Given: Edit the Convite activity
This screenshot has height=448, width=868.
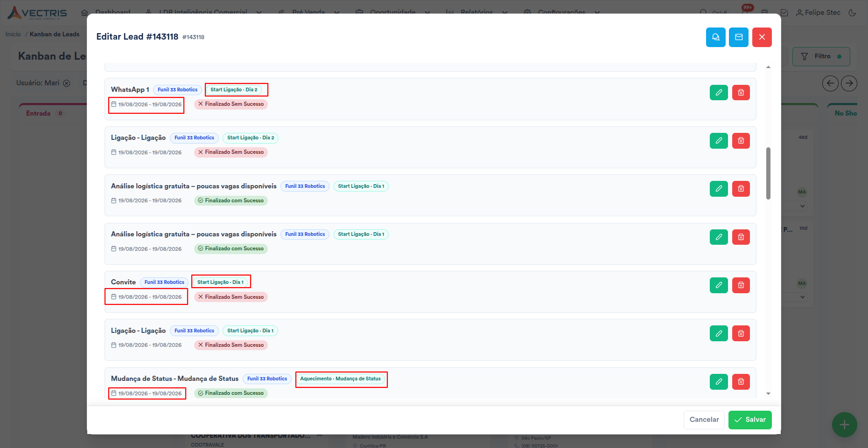Looking at the screenshot, I should coord(719,285).
